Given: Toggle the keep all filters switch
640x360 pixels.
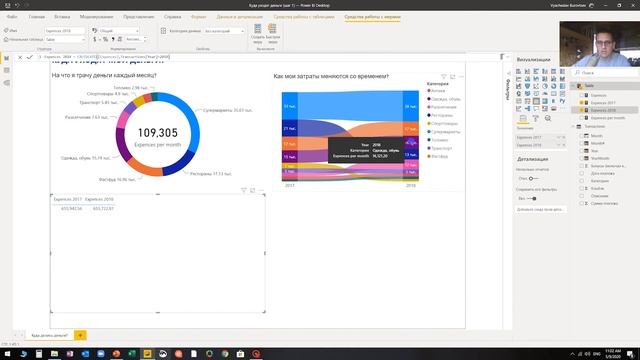Looking at the screenshot, I should (532, 198).
